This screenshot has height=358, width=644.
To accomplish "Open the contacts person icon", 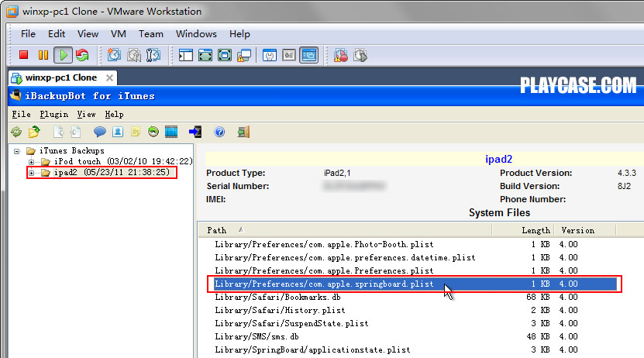I will coord(118,132).
